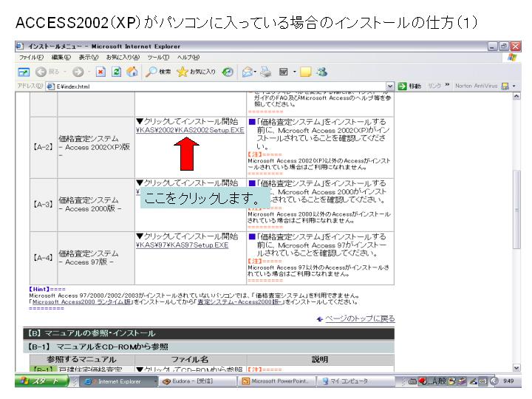Open the Mail envelope icon
The image size is (532, 399).
(248, 72)
